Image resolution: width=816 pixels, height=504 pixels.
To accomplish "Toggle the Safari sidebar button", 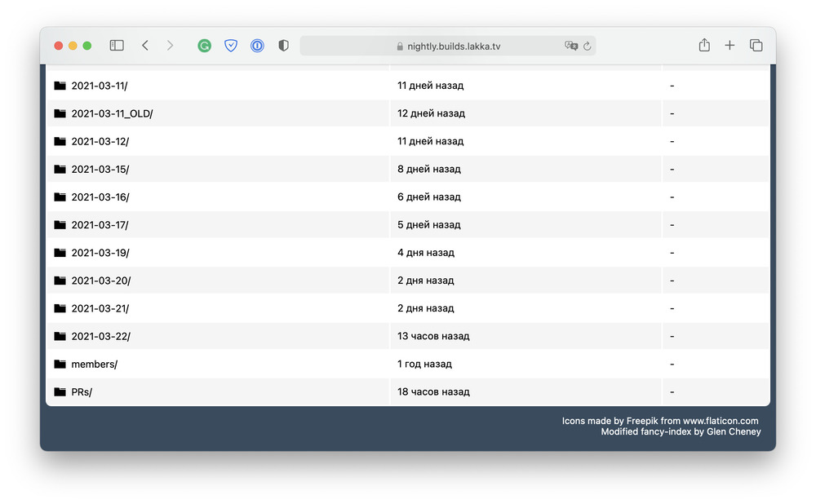I will pos(117,46).
